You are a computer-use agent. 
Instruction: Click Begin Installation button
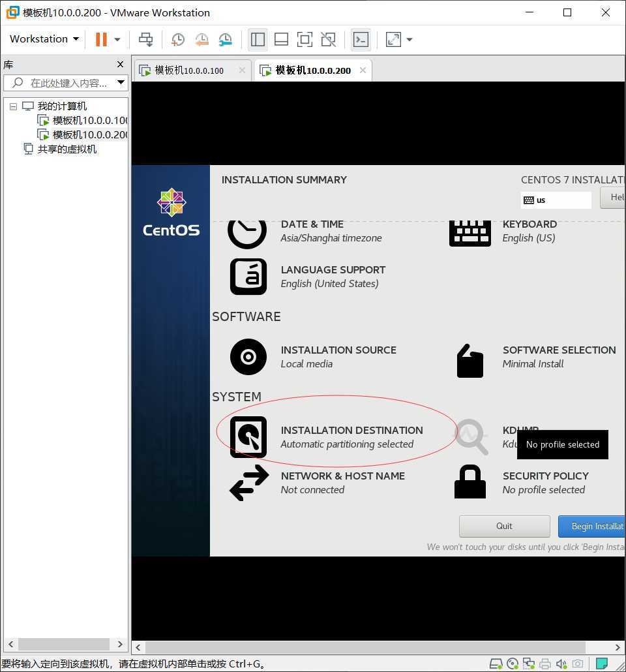click(591, 527)
